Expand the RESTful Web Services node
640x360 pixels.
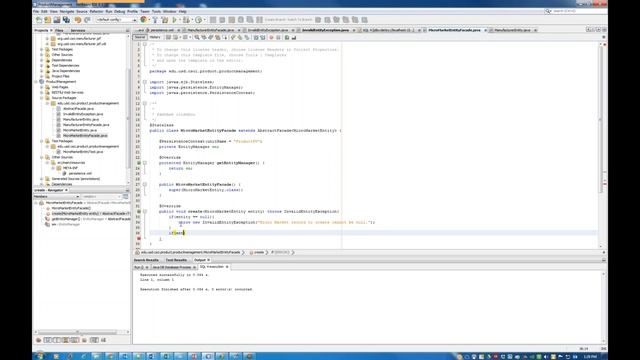click(x=42, y=92)
